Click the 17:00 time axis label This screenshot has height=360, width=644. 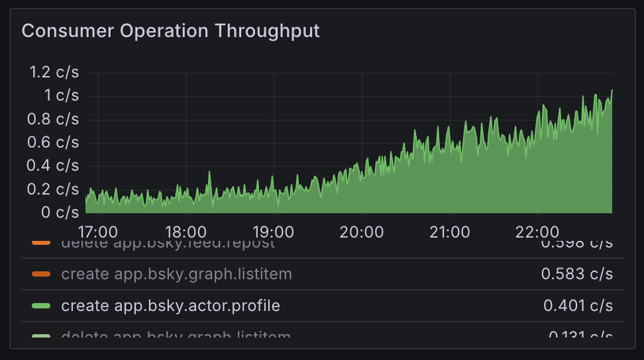coord(97,232)
